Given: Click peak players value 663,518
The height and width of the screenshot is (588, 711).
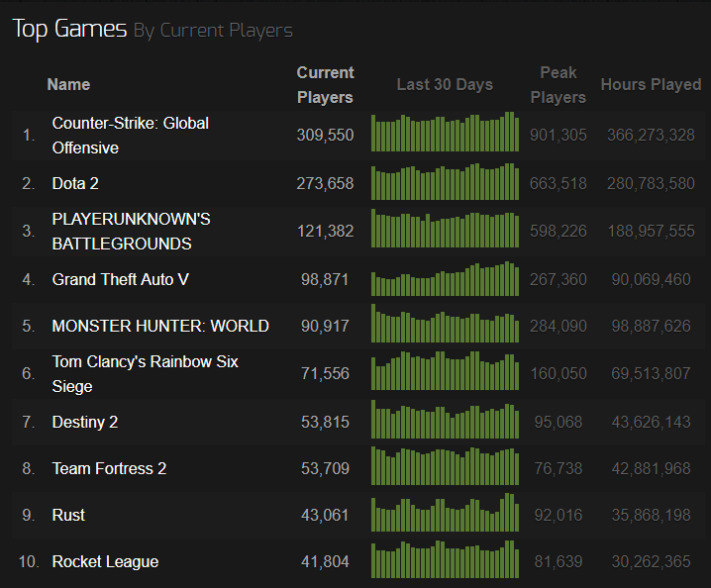Looking at the screenshot, I should pos(559,183).
